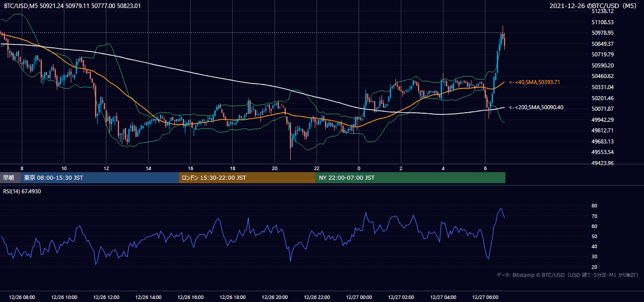Click hour label 8 under the price chart

click(22, 168)
